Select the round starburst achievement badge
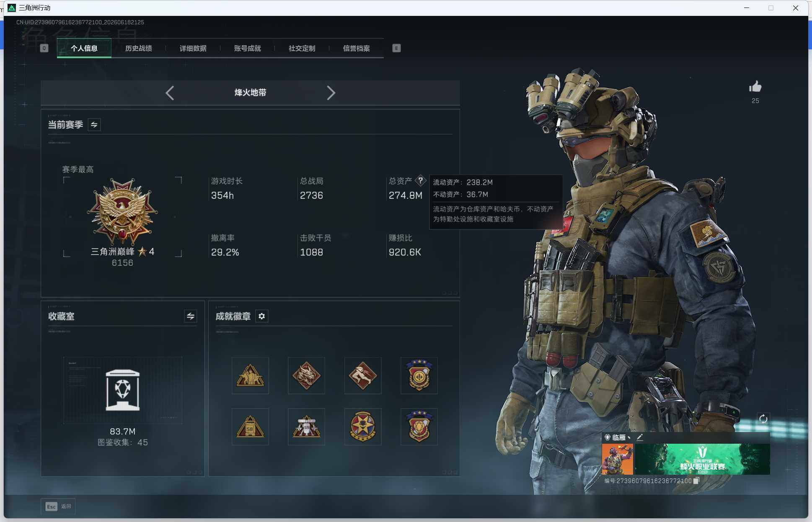This screenshot has height=522, width=812. pos(363,427)
